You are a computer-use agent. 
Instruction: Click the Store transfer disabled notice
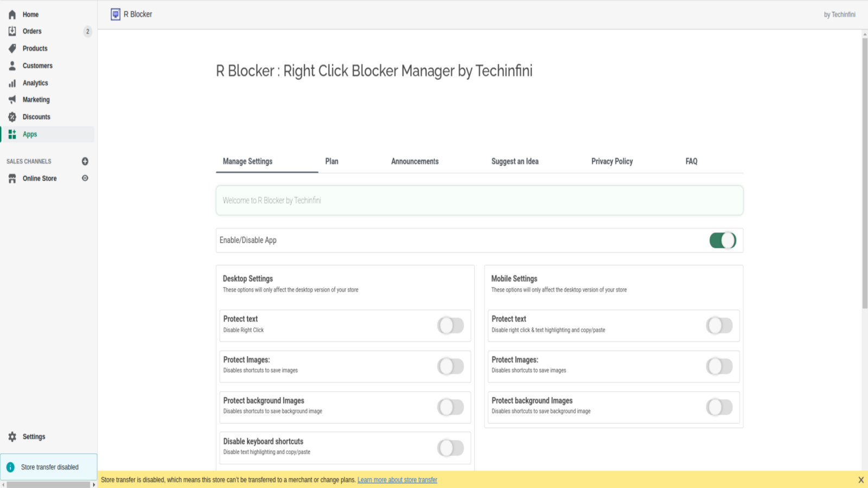coord(49,467)
